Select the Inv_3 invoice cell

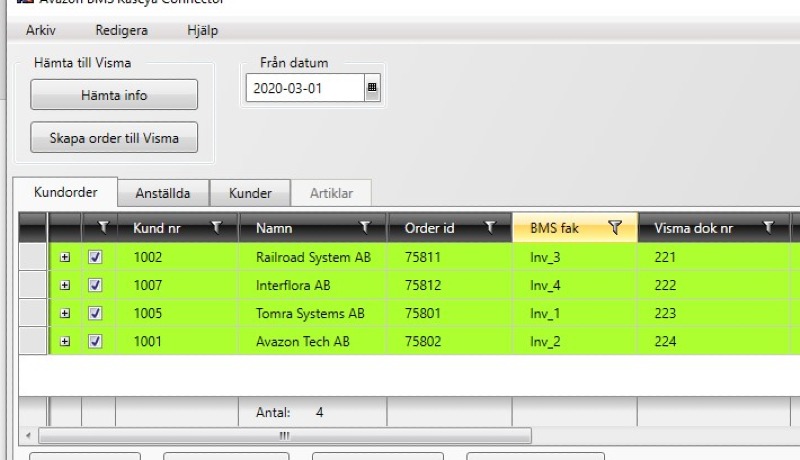click(x=575, y=257)
